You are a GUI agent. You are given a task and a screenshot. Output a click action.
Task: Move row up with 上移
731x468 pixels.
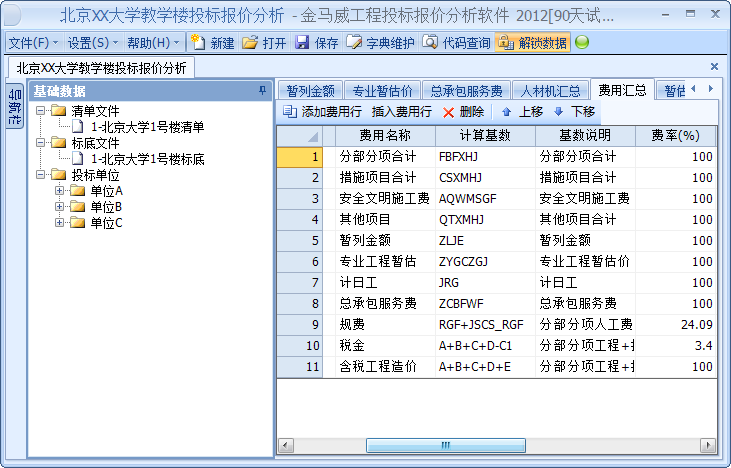[x=522, y=112]
